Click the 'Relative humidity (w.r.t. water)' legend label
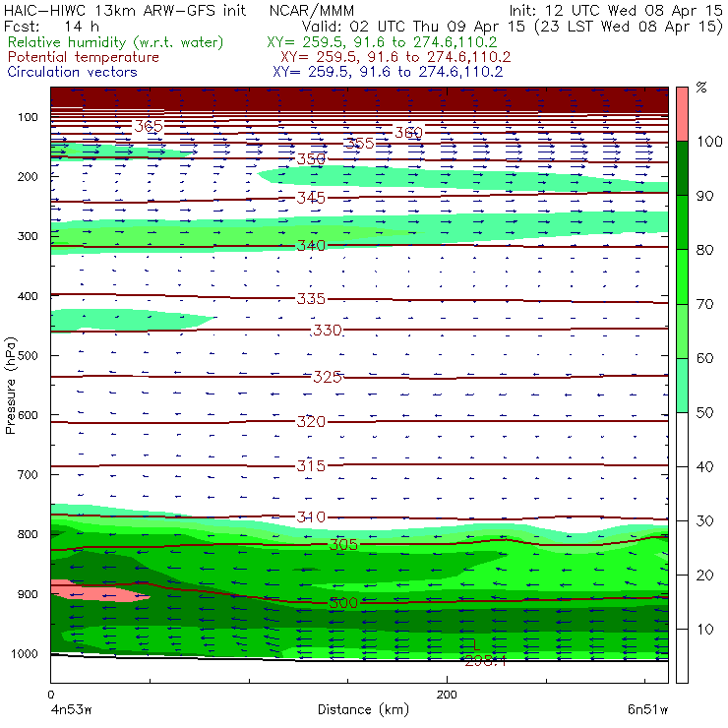Screen dimensions: 728x728 click(116, 42)
